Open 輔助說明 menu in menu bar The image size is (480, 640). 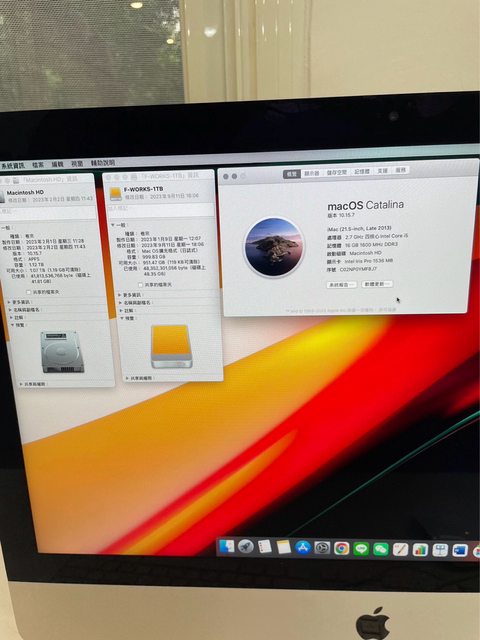102,162
